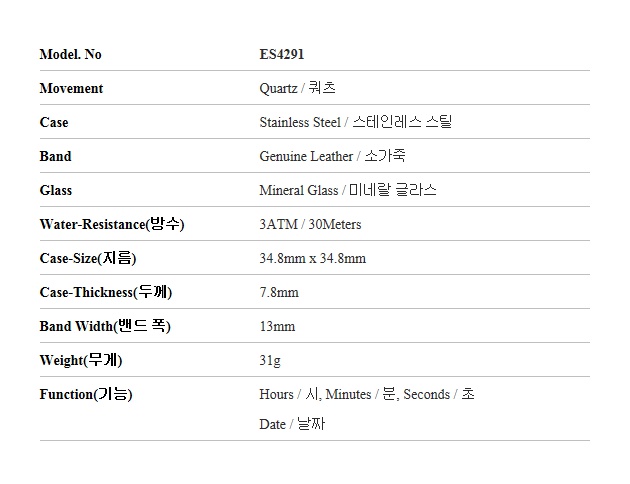
Task: Click the Model. No label
Action: (x=70, y=54)
